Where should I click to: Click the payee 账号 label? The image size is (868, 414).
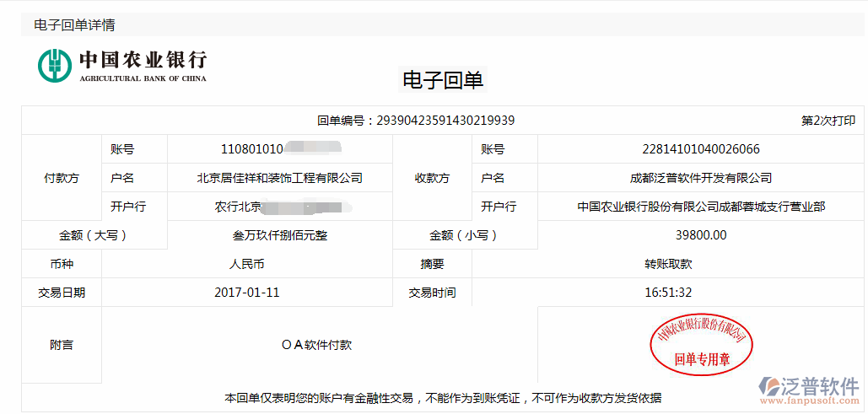(493, 149)
